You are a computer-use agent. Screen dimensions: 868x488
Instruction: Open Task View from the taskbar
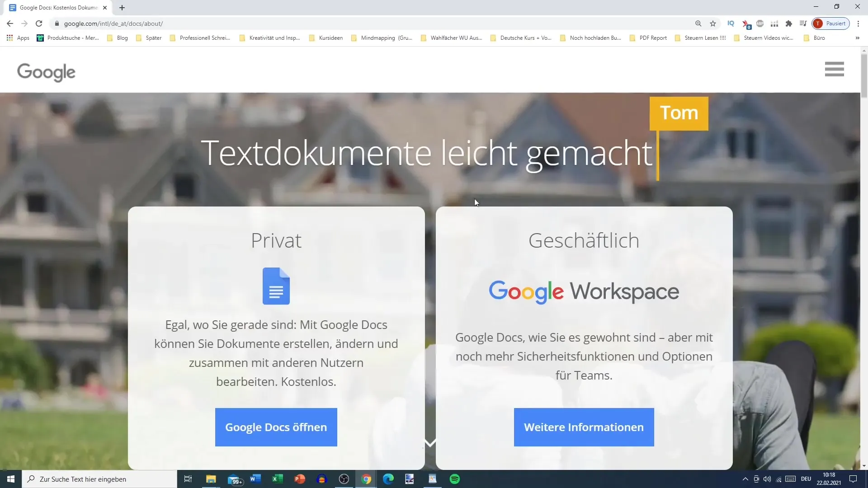[188, 479]
